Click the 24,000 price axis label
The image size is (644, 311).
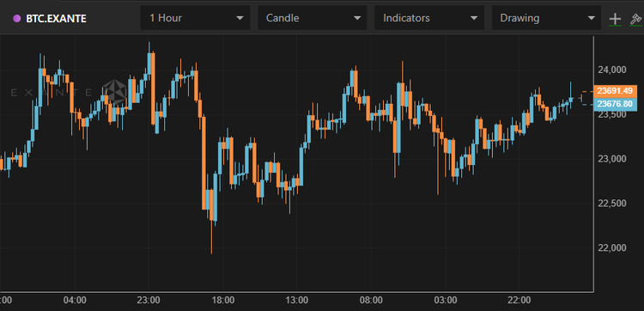pos(612,70)
